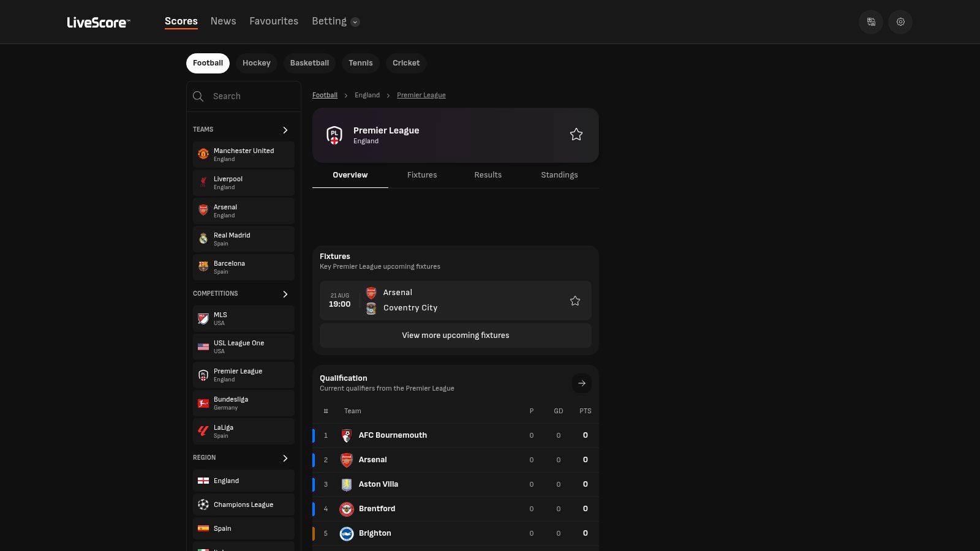This screenshot has width=980, height=551.
Task: Select the Hockey sport pill
Action: pos(257,63)
